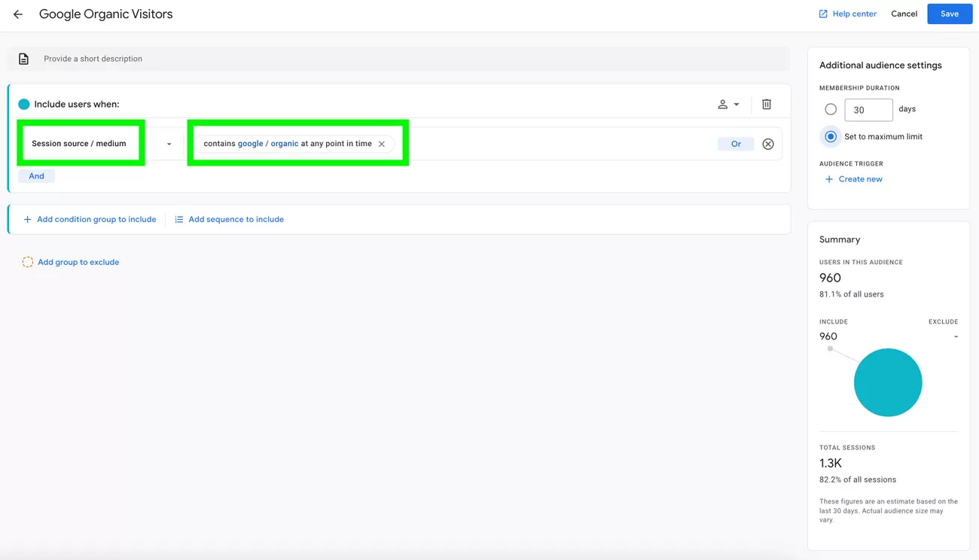Select the 30 days duration radio button

831,110
